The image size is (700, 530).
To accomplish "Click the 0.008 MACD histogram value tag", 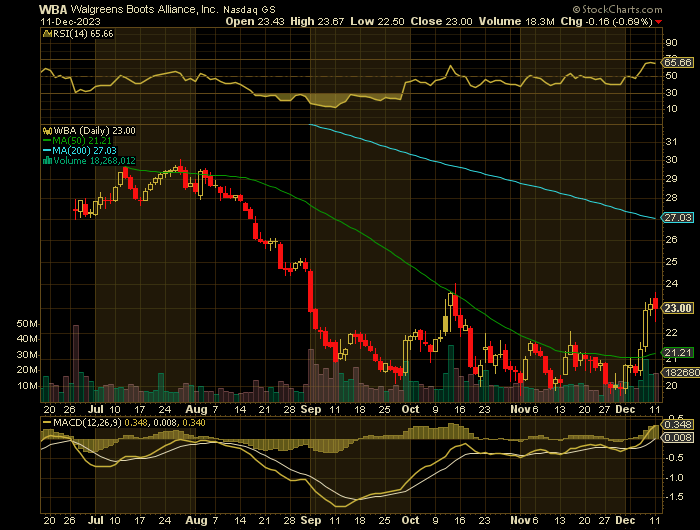I will point(678,438).
